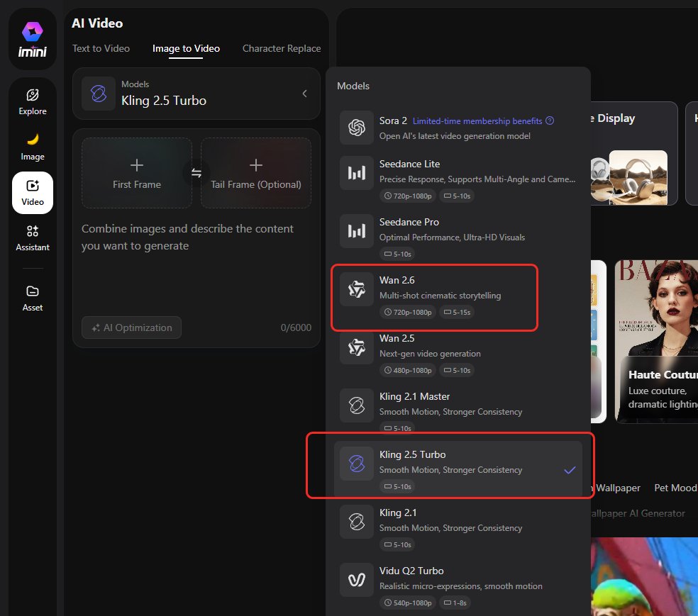Switch to the Text to Video tab
The height and width of the screenshot is (616, 698).
(x=101, y=49)
